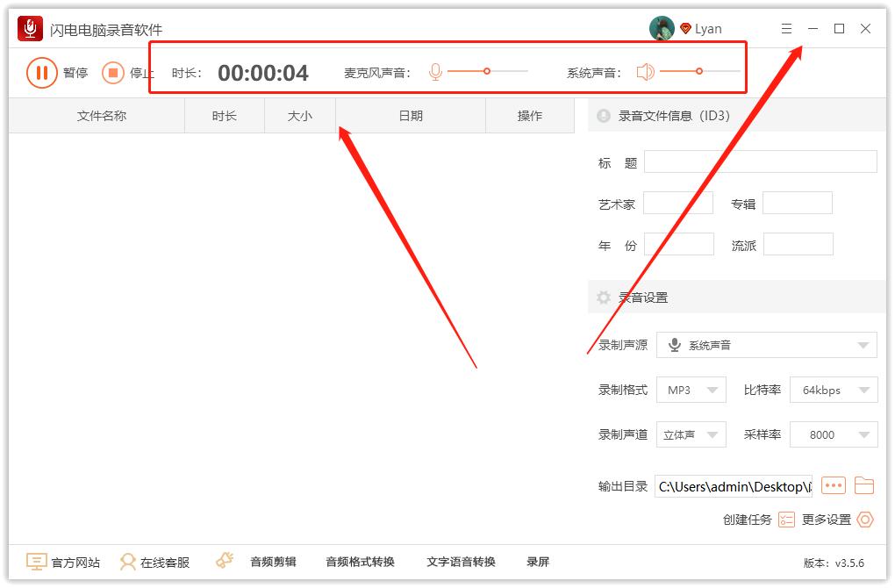Open the output directory folder icon
The image size is (895, 588).
point(866,485)
